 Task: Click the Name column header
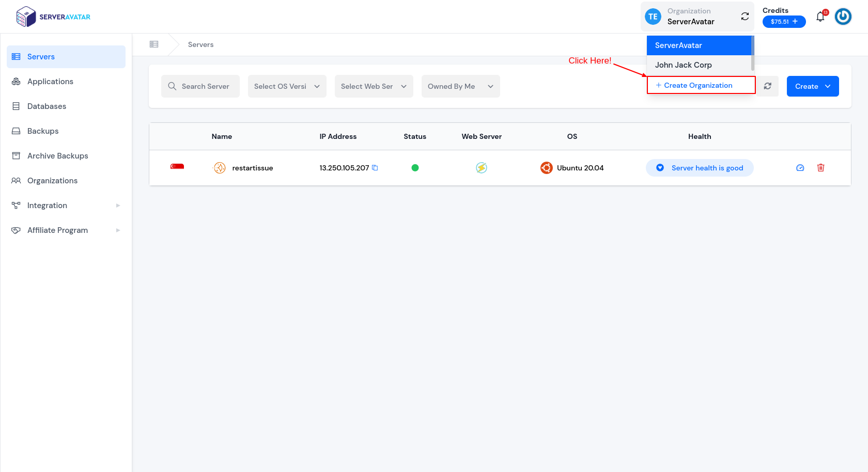(x=222, y=136)
